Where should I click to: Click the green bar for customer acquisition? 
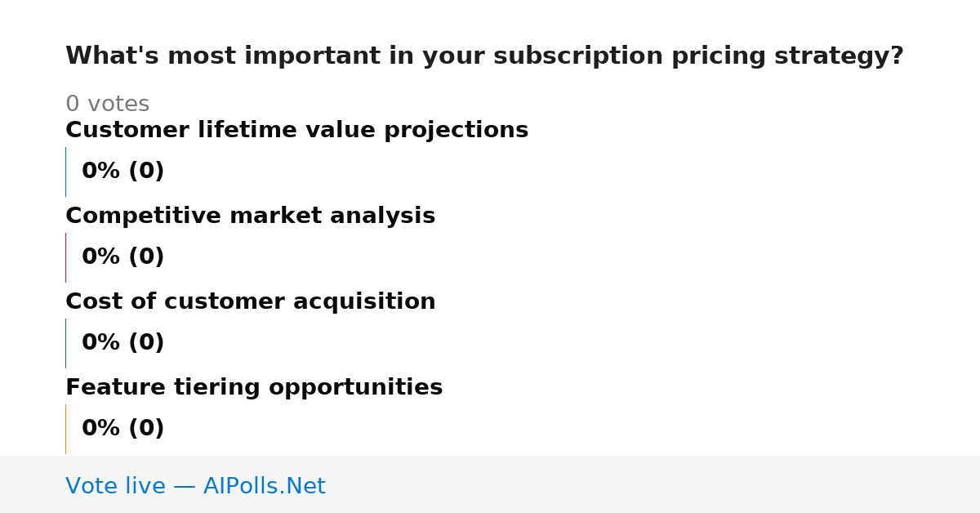click(x=65, y=343)
